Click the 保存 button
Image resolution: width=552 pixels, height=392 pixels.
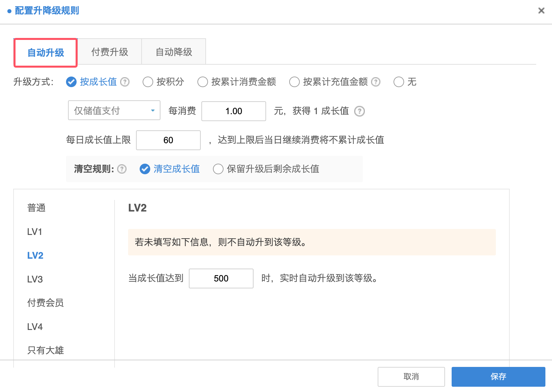498,376
